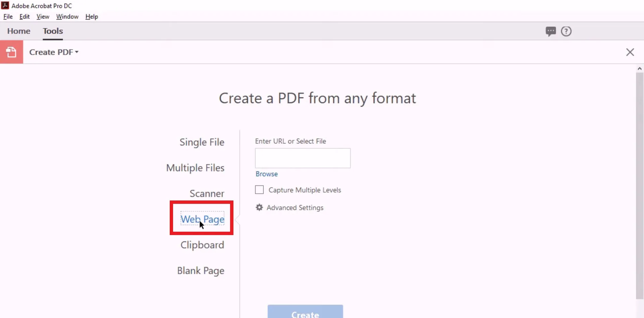Open the Edit menu

24,16
